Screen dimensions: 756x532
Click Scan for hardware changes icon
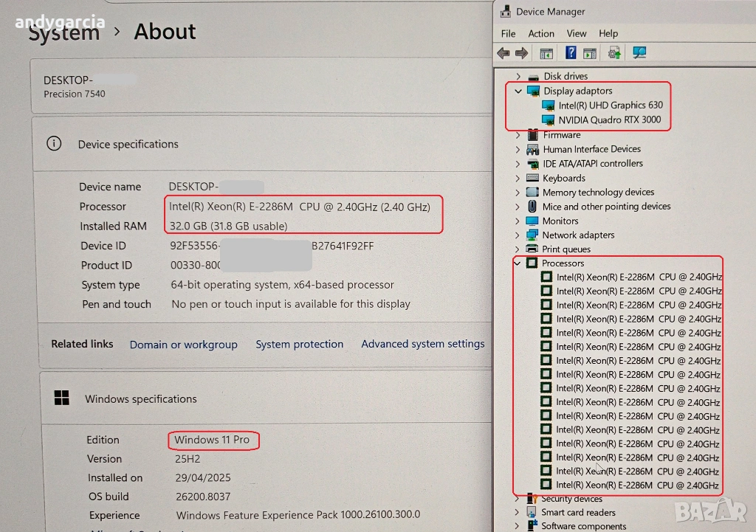click(x=639, y=53)
